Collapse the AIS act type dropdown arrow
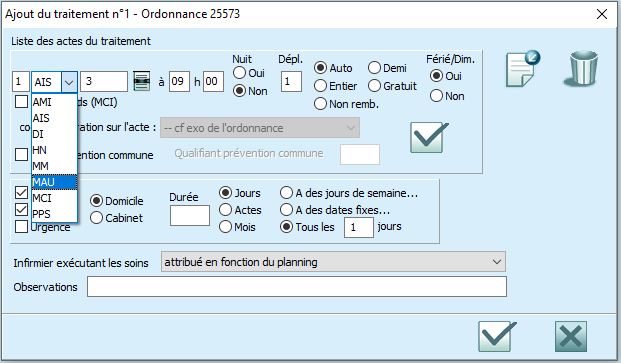 click(69, 82)
